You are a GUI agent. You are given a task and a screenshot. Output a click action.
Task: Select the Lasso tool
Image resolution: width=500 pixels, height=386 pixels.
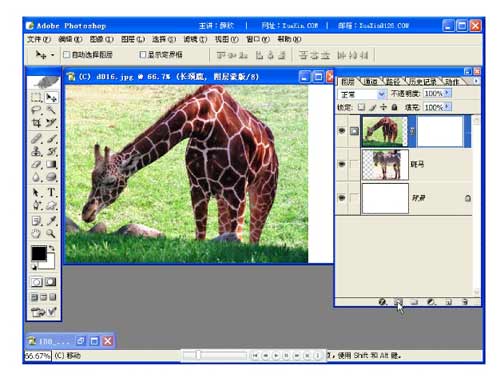click(x=36, y=110)
